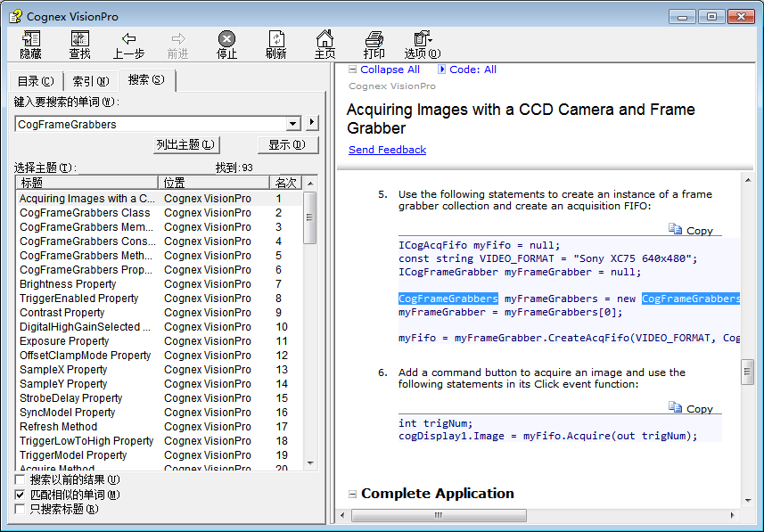Stop loading with 停止 icon

[226, 45]
